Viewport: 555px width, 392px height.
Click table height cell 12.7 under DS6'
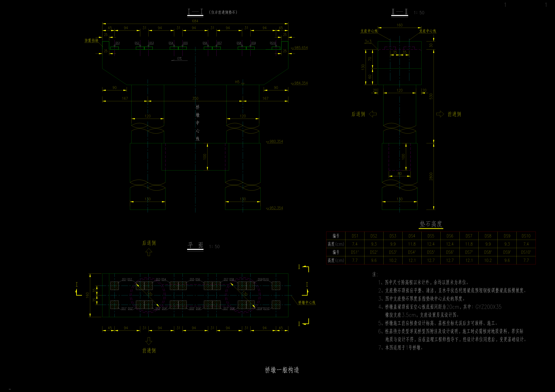click(x=450, y=260)
